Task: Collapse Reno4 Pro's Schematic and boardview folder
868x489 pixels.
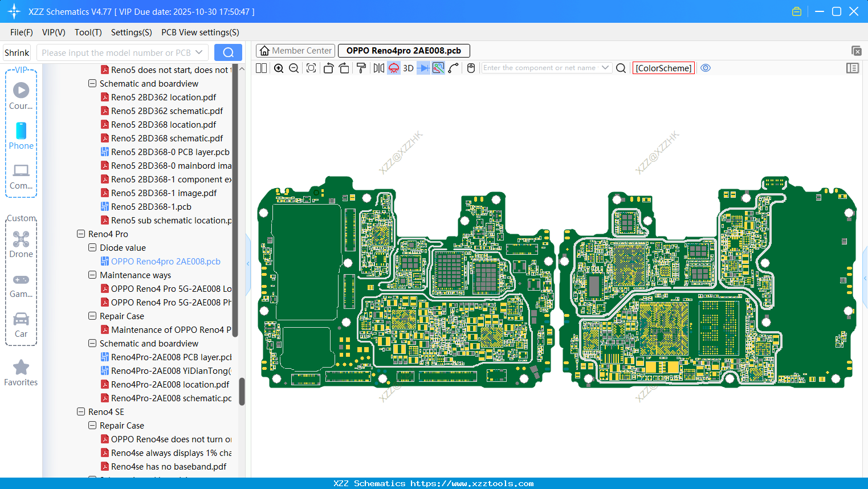Action: coord(92,343)
